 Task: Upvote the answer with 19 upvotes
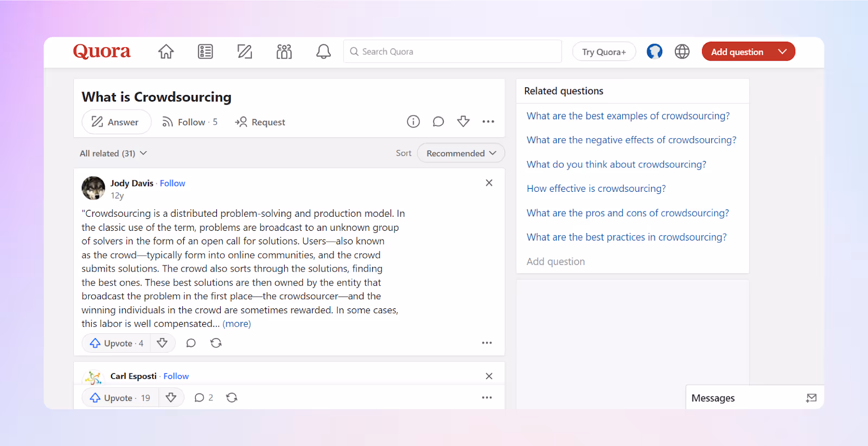click(120, 398)
